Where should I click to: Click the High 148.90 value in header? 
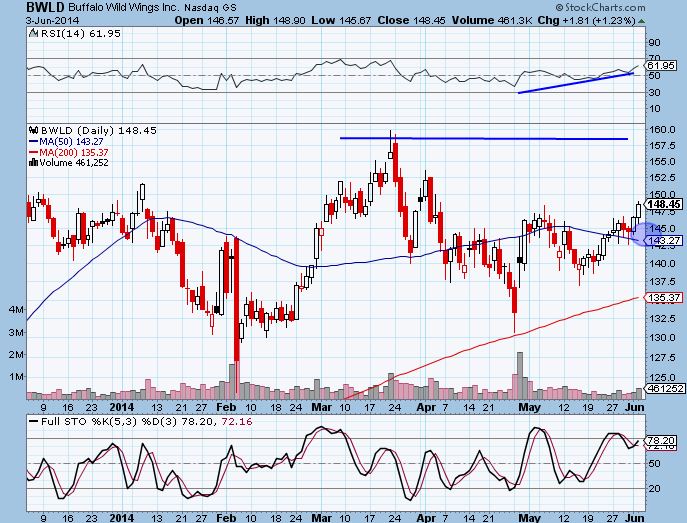(276, 21)
